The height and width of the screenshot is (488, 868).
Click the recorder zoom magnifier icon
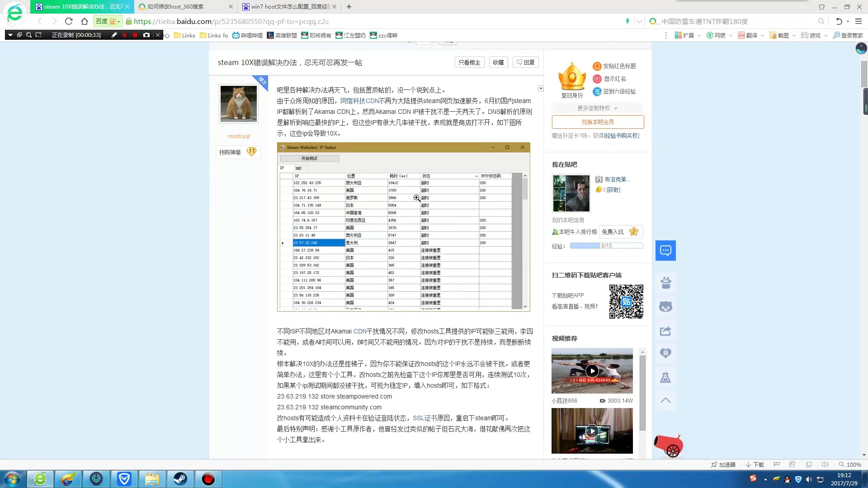[29, 35]
